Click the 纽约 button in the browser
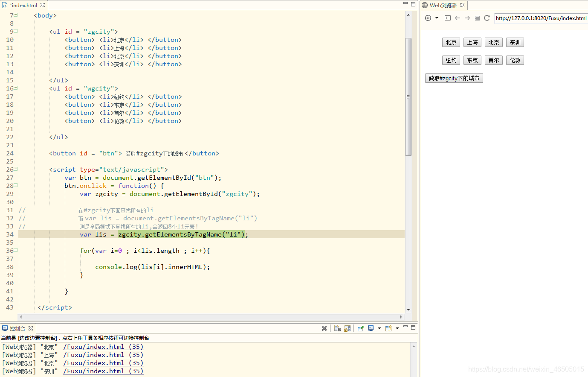Screen dimensions: 588x377 [451, 60]
